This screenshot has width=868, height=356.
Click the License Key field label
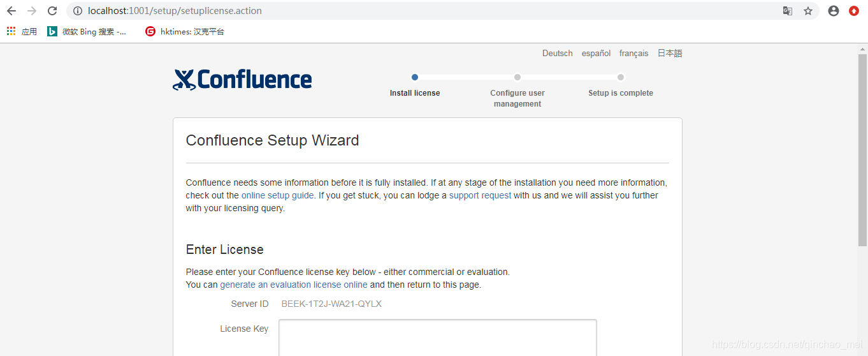244,329
